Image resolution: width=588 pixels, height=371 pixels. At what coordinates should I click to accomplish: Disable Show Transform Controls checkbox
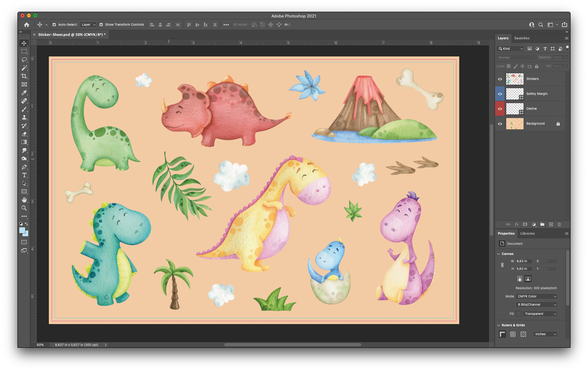[101, 25]
